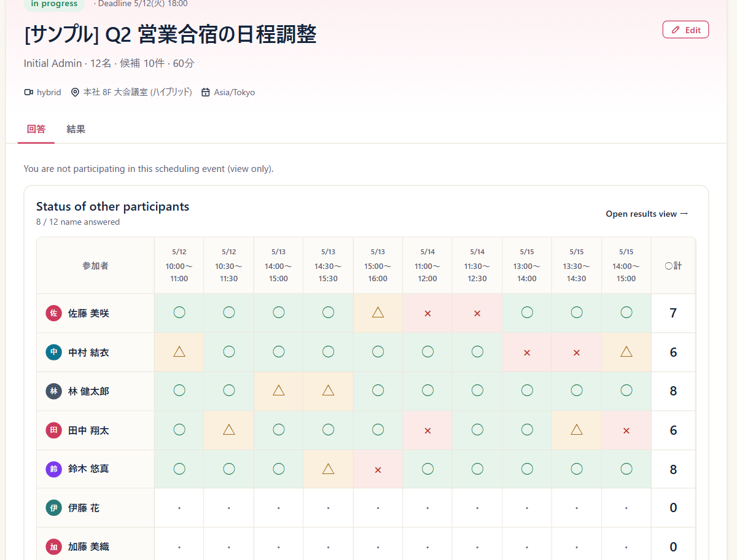Click the Edit button
The height and width of the screenshot is (560, 737).
click(685, 29)
